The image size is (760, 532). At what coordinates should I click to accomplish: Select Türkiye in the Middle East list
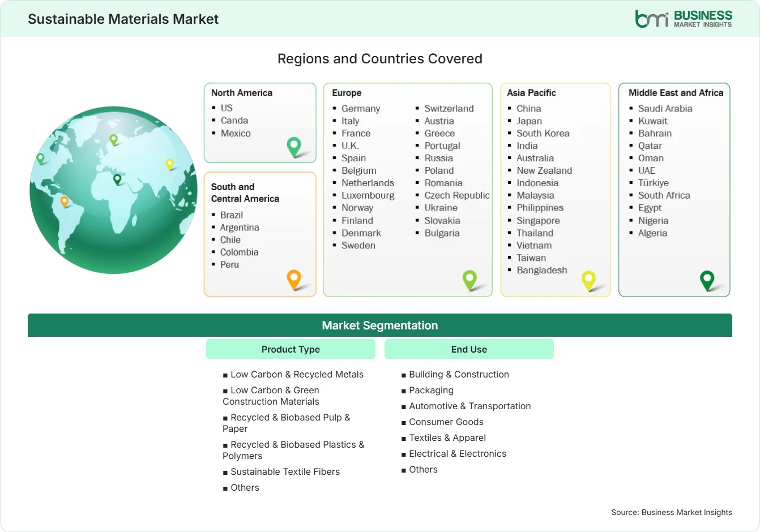pyautogui.click(x=654, y=183)
